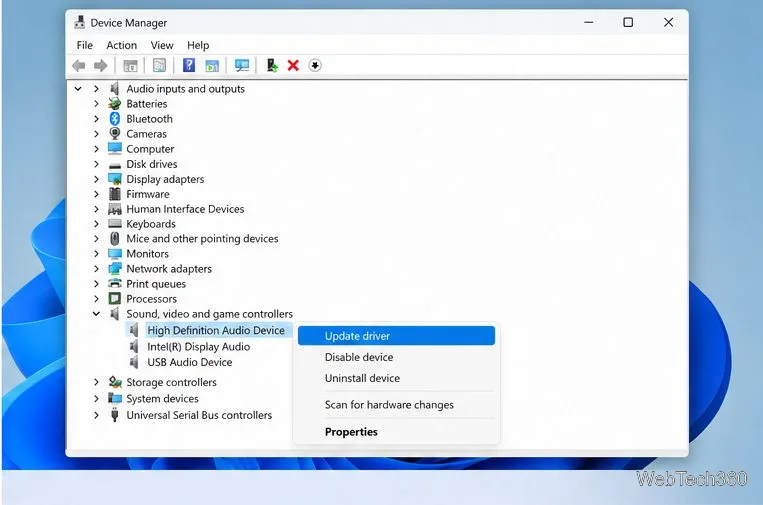The image size is (763, 505).
Task: Click the Bluetooth category icon
Action: tap(115, 119)
